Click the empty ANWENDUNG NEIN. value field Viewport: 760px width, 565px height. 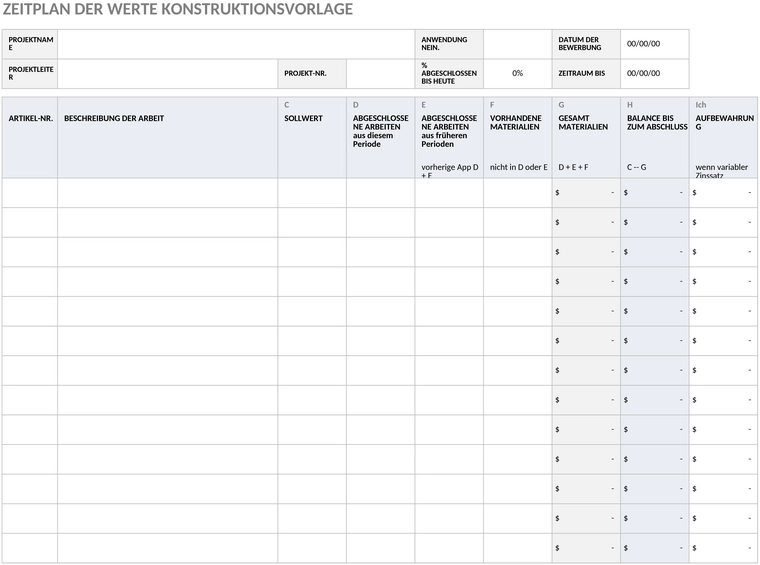tap(518, 44)
